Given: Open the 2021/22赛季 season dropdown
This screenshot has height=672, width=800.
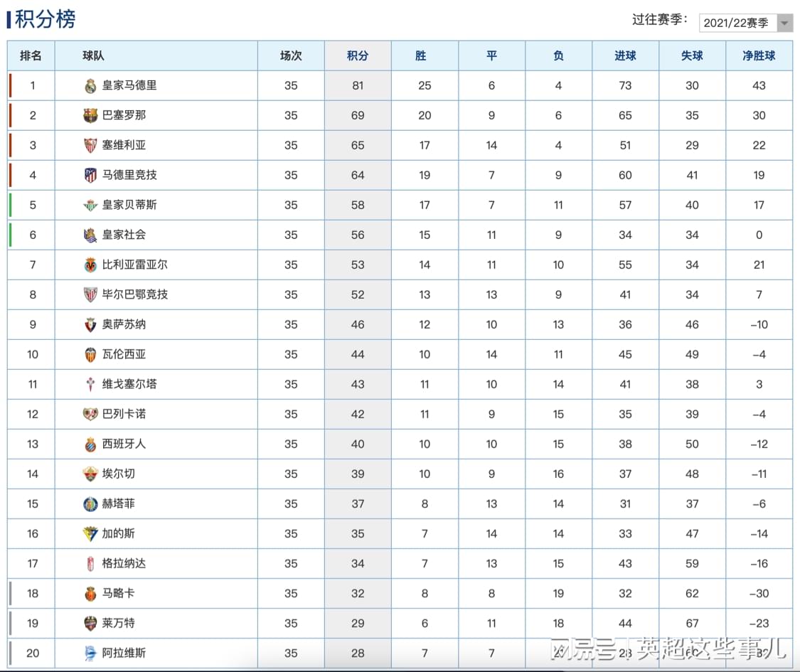Looking at the screenshot, I should pyautogui.click(x=745, y=23).
